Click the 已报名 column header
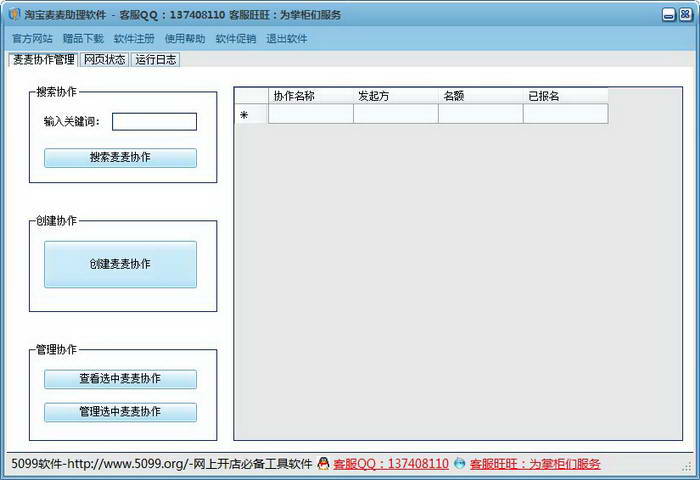Image resolution: width=700 pixels, height=480 pixels. (x=565, y=96)
